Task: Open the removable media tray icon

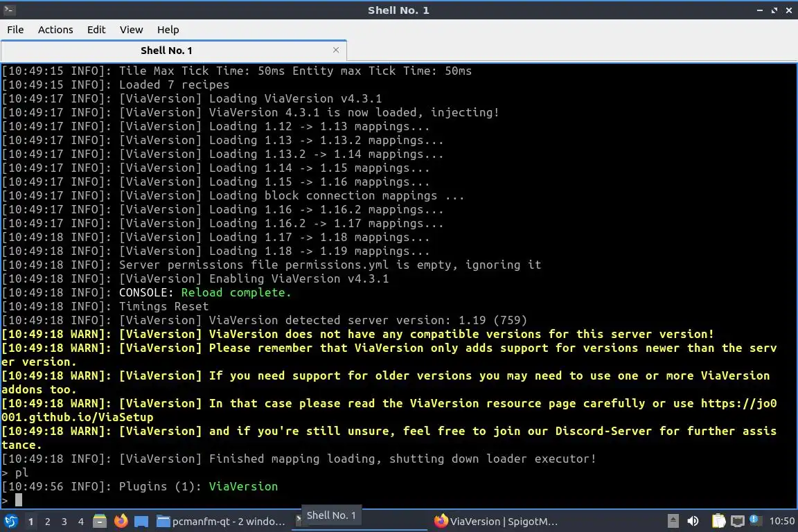Action: click(x=673, y=521)
